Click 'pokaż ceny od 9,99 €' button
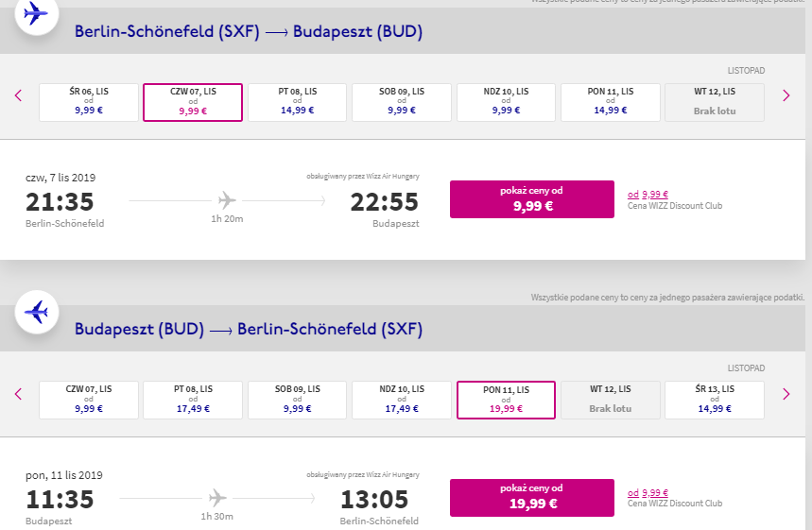 [532, 199]
